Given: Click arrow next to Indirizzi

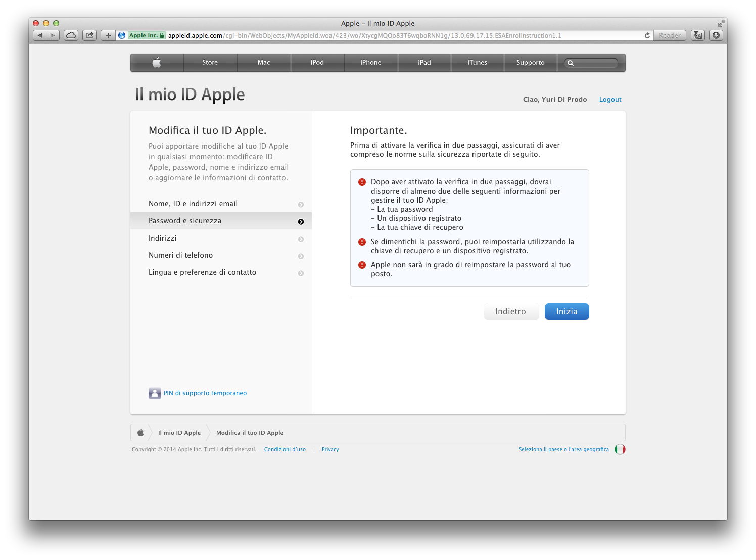Looking at the screenshot, I should click(x=301, y=239).
